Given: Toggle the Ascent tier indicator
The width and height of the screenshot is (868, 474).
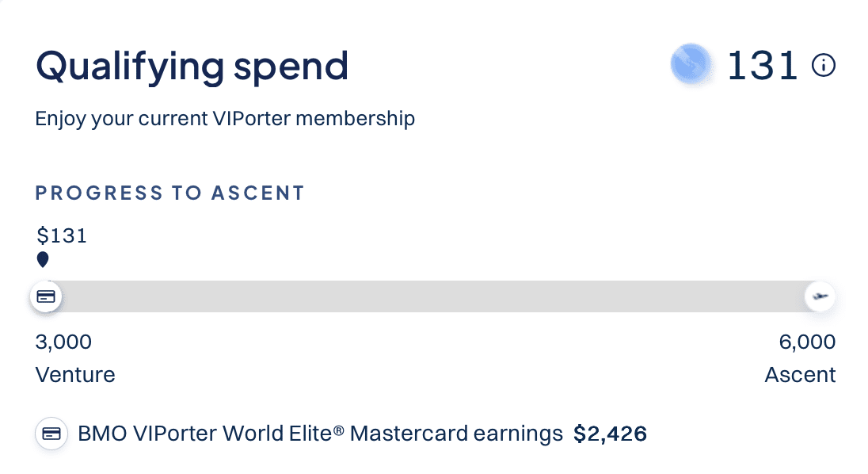Looking at the screenshot, I should [x=800, y=374].
